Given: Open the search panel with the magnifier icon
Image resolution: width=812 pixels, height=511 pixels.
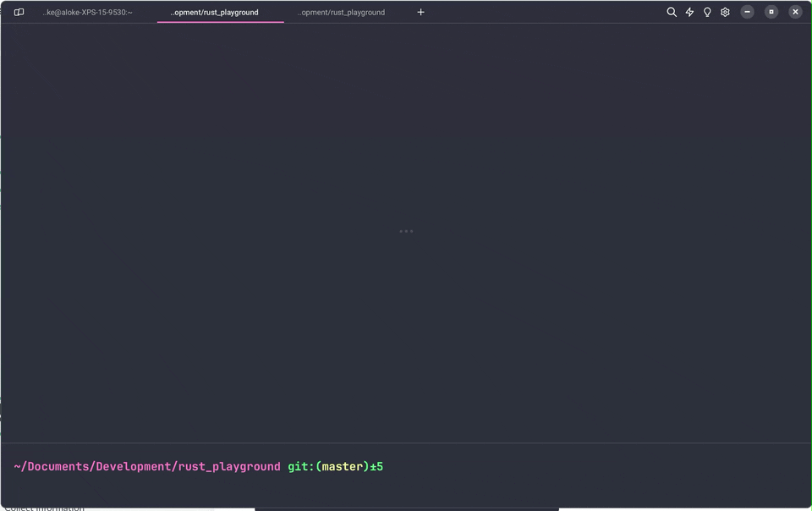Looking at the screenshot, I should (x=671, y=12).
